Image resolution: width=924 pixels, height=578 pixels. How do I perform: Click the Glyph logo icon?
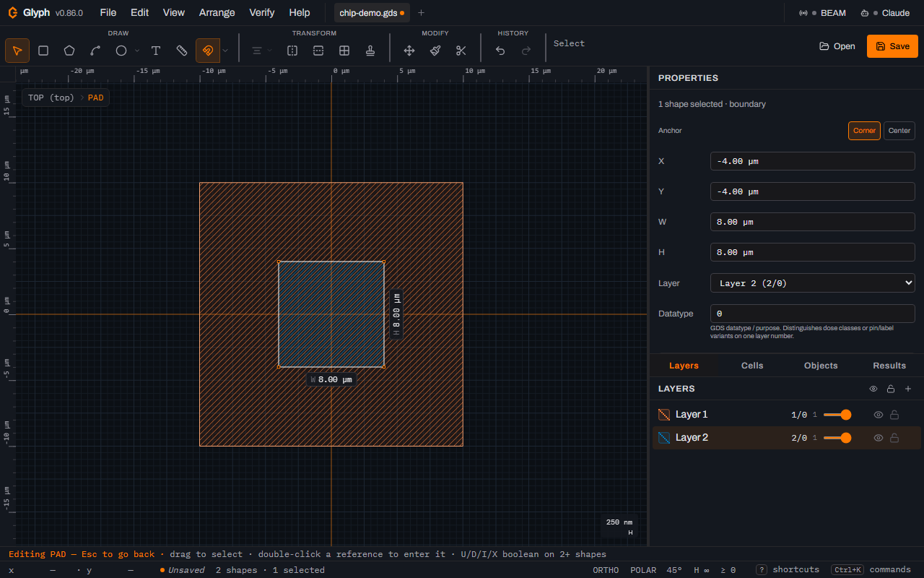pyautogui.click(x=13, y=12)
